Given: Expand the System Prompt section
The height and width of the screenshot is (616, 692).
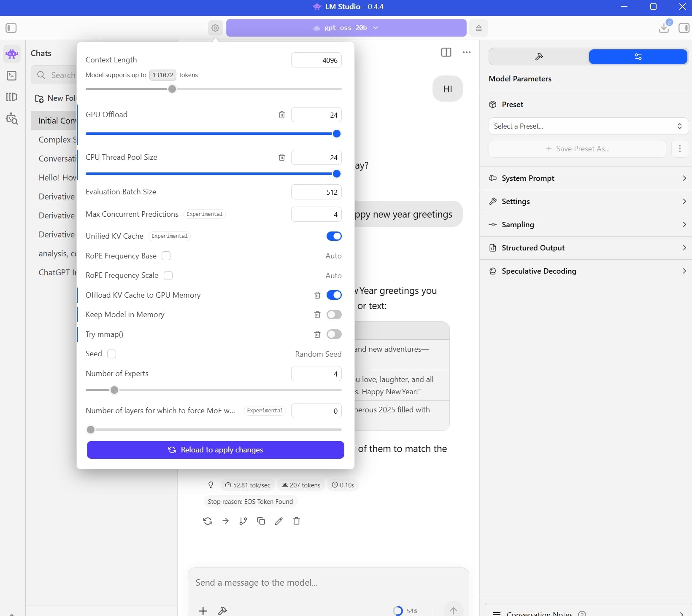Looking at the screenshot, I should 588,178.
